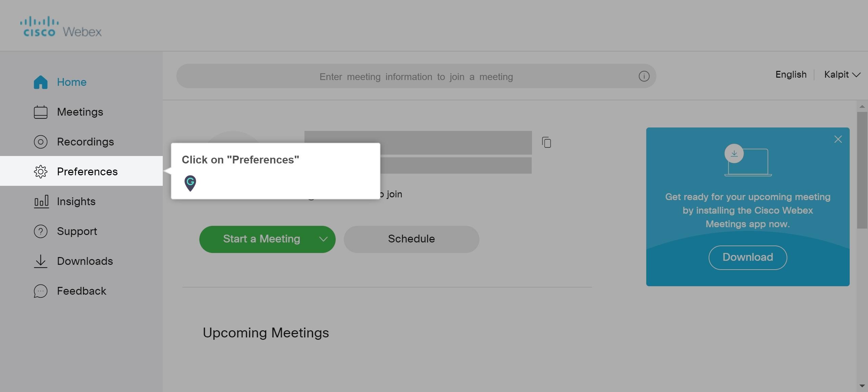Open Feedback with the speech bubble icon
The width and height of the screenshot is (868, 392).
click(x=40, y=291)
